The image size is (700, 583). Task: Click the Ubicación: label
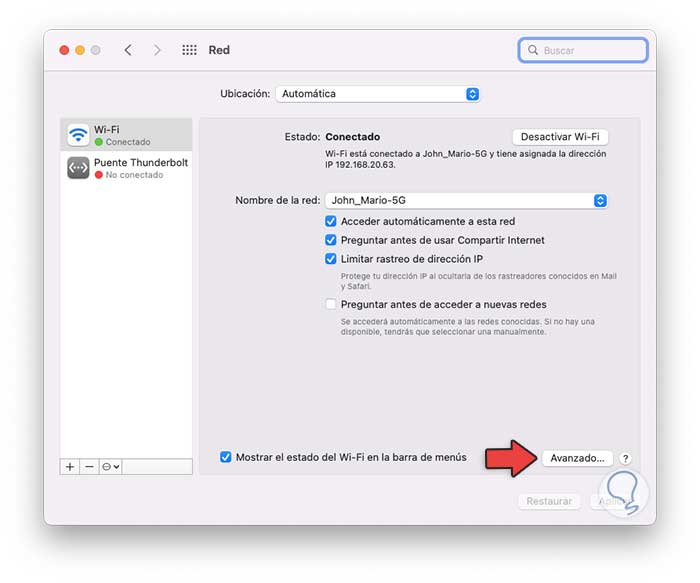coord(245,94)
